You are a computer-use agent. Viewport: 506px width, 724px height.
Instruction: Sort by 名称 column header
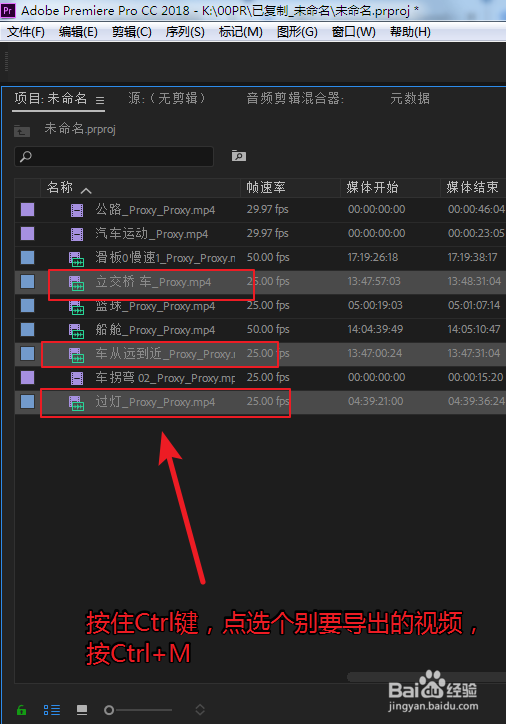click(60, 187)
